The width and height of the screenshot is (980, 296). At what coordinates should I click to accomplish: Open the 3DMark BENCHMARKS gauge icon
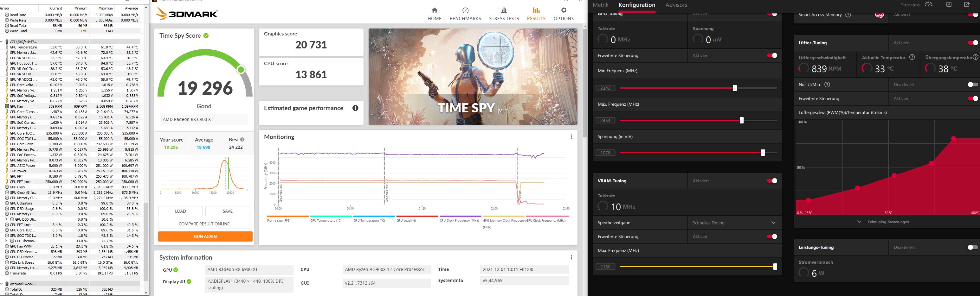pyautogui.click(x=465, y=10)
